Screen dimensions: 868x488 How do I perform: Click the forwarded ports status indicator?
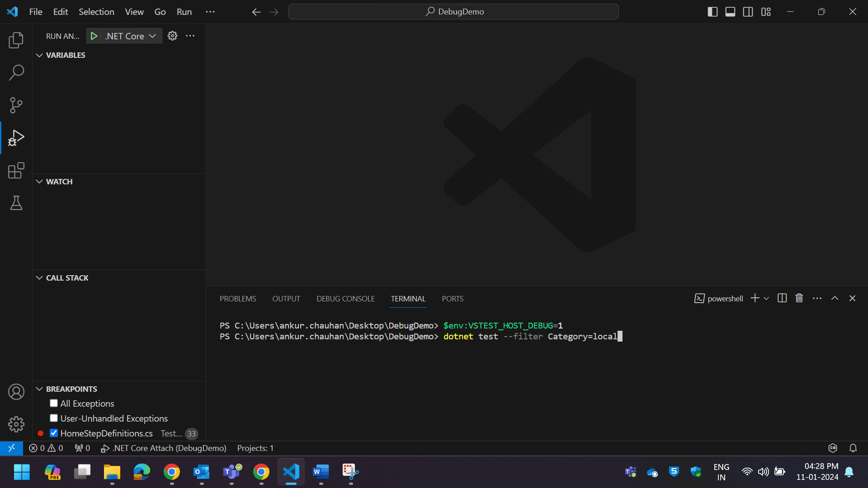82,448
